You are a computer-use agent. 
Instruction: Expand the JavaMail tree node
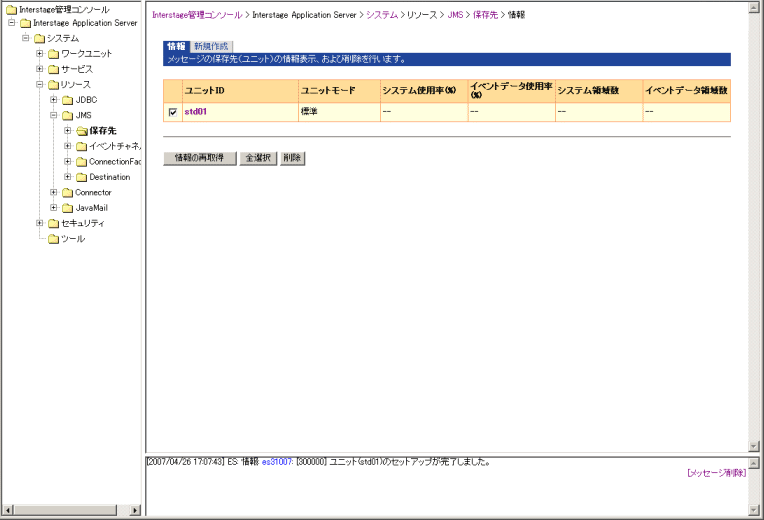[54, 208]
